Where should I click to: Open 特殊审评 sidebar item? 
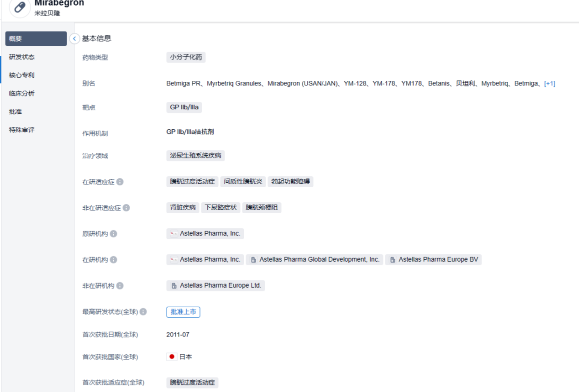click(x=22, y=130)
